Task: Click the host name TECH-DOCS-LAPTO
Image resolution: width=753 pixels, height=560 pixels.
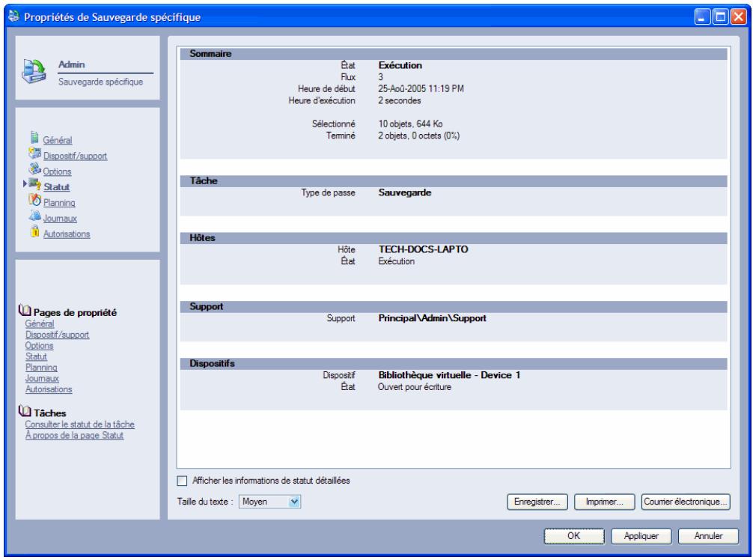Action: pos(423,249)
